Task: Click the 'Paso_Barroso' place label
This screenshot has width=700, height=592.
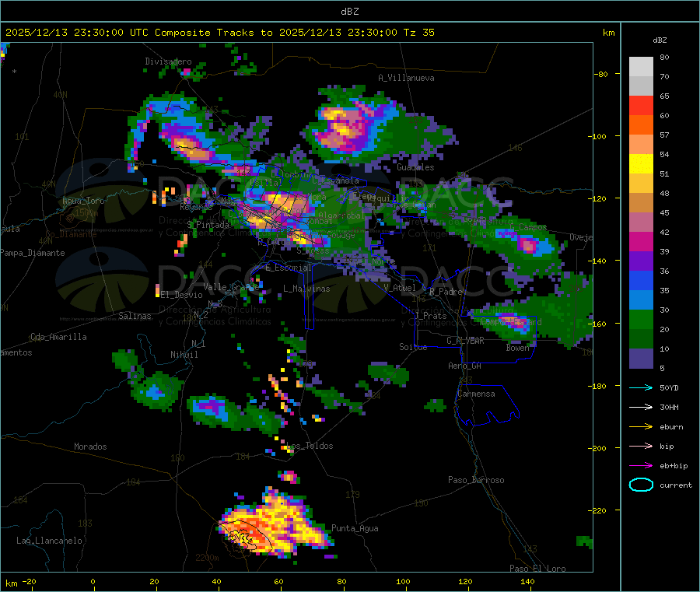Action: coord(476,480)
